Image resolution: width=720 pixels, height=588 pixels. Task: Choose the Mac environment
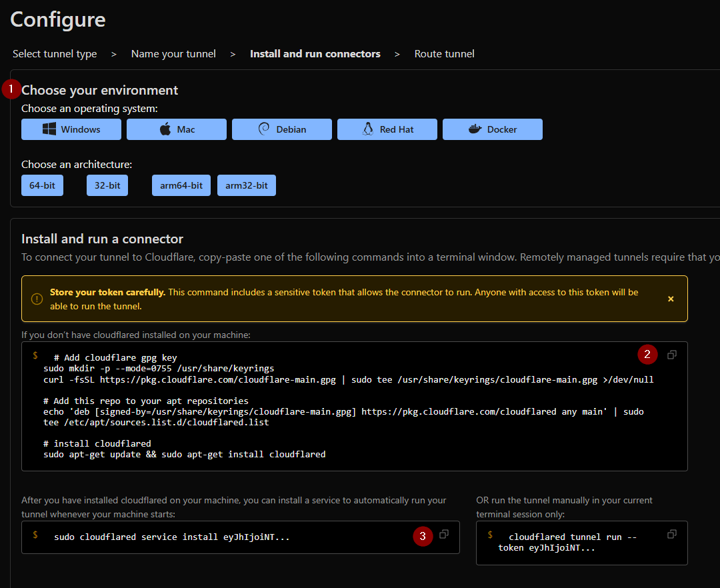coord(176,129)
